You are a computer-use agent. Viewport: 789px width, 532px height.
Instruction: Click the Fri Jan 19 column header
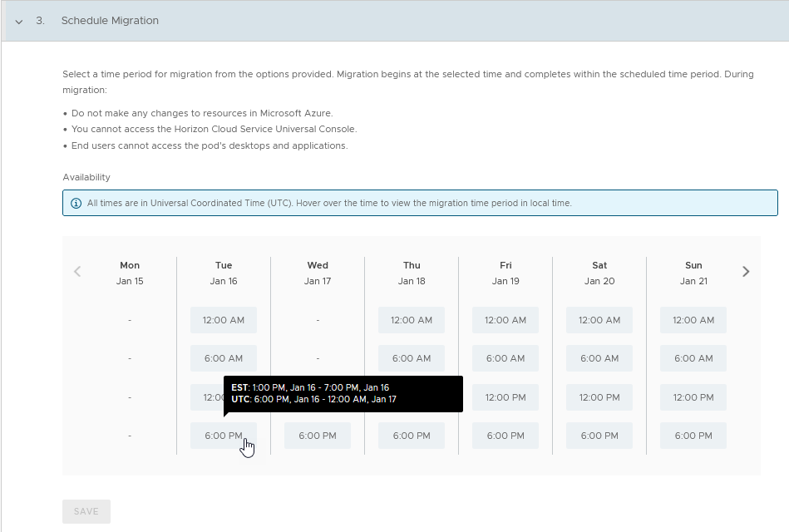pos(505,273)
